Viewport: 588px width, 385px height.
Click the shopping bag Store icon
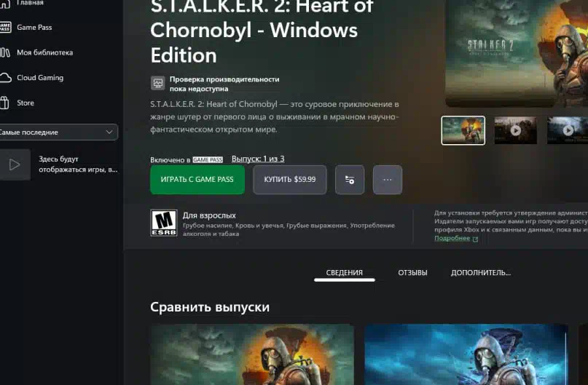click(4, 103)
